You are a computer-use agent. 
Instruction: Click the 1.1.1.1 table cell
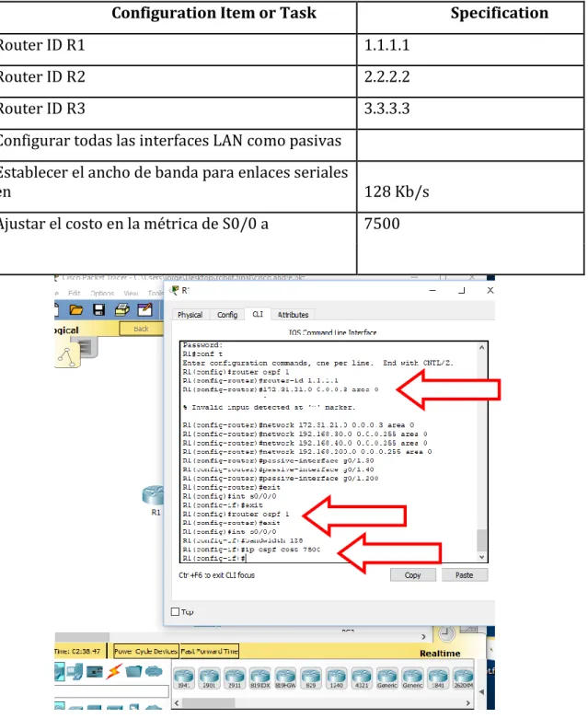click(x=471, y=49)
